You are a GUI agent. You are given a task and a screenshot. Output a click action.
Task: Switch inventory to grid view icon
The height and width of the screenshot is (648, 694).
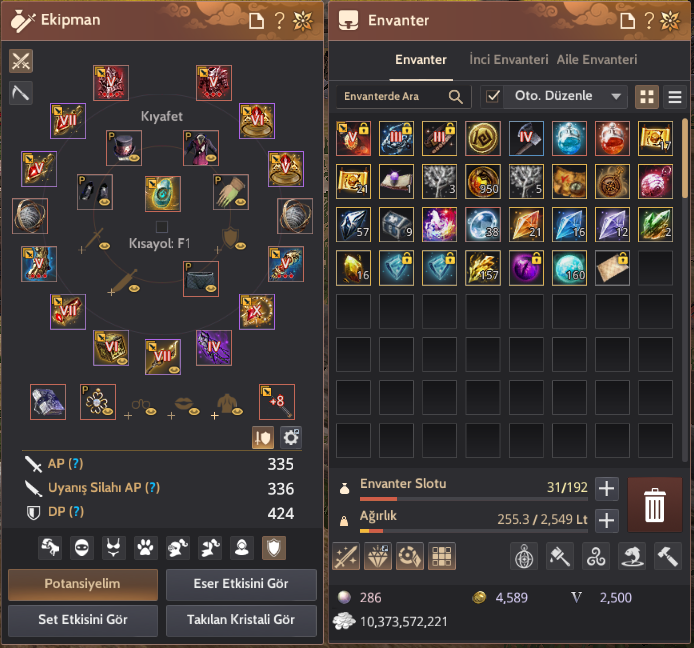647,96
